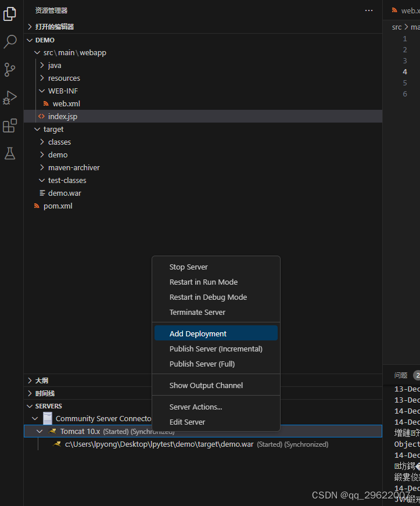Click the web.xml file icon in tree
The image size is (420, 506).
click(46, 103)
